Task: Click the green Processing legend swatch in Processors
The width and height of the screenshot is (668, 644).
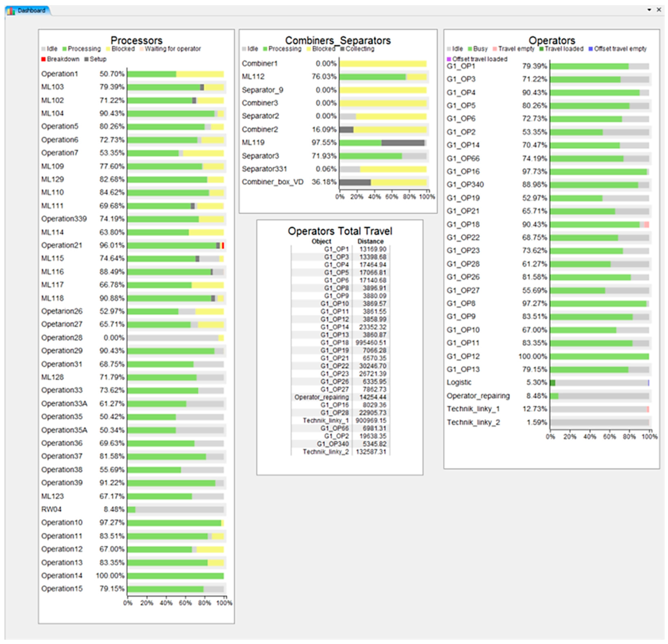Action: (65, 49)
